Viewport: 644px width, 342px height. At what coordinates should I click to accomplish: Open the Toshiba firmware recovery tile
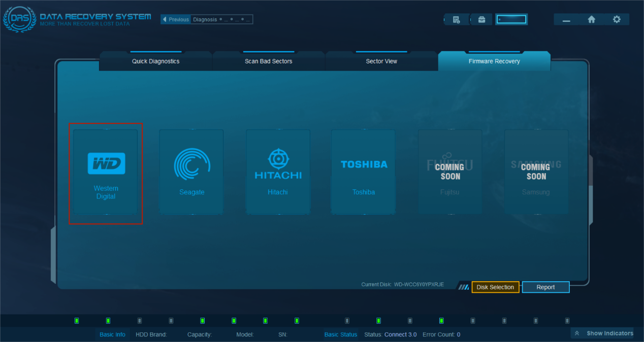(x=364, y=172)
